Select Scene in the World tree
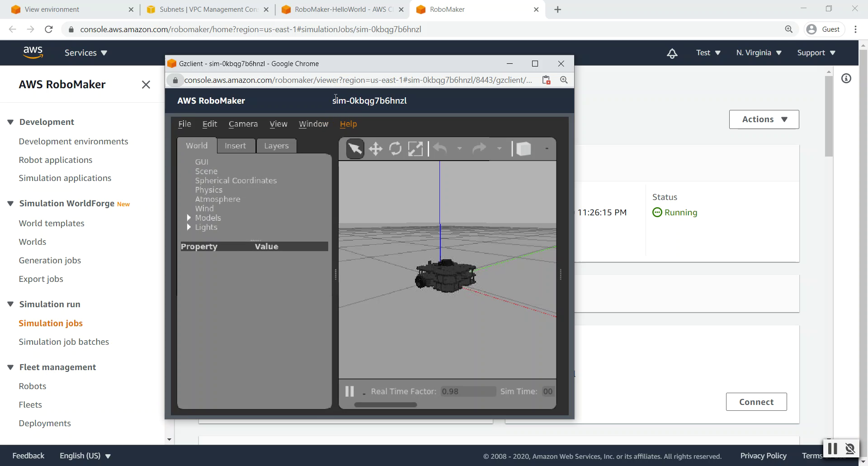This screenshot has height=466, width=868. point(206,171)
